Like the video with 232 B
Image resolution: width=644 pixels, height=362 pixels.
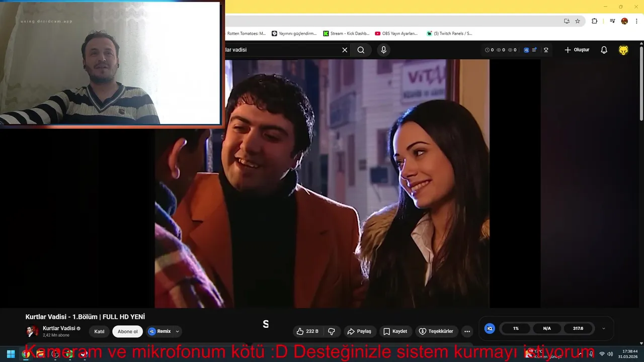point(307,331)
